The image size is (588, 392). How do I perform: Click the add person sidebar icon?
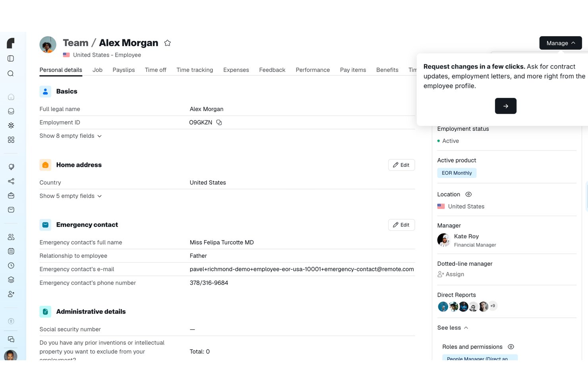11,294
